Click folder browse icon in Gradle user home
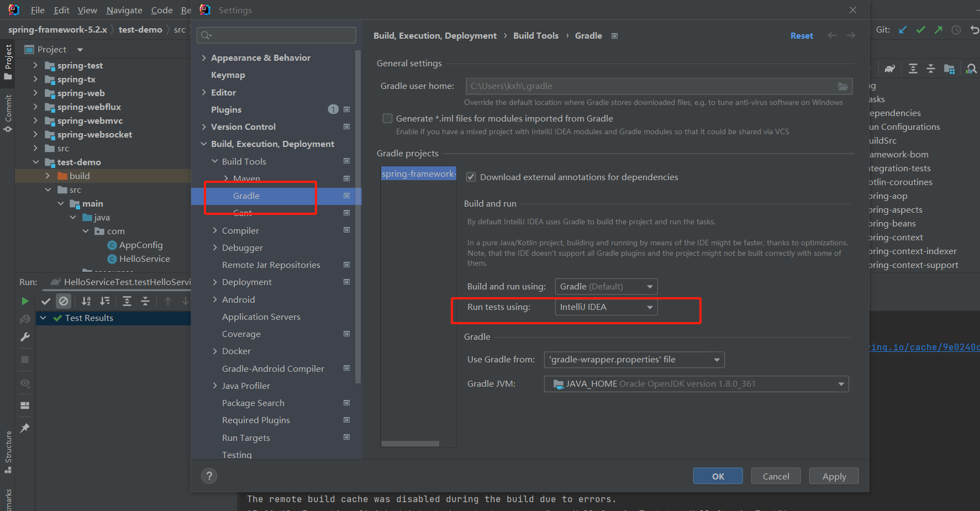Viewport: 980px width, 511px height. coord(843,86)
